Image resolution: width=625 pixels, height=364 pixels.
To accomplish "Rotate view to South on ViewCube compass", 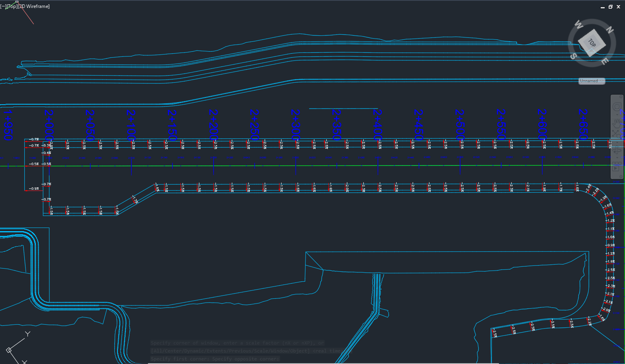I will (573, 56).
